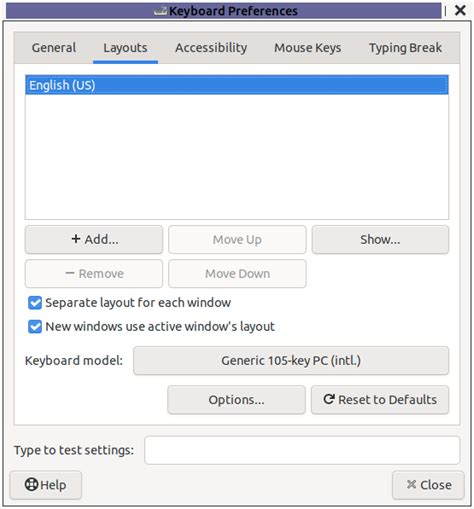The height and width of the screenshot is (509, 474).
Task: Click the Move Up button
Action: [237, 239]
